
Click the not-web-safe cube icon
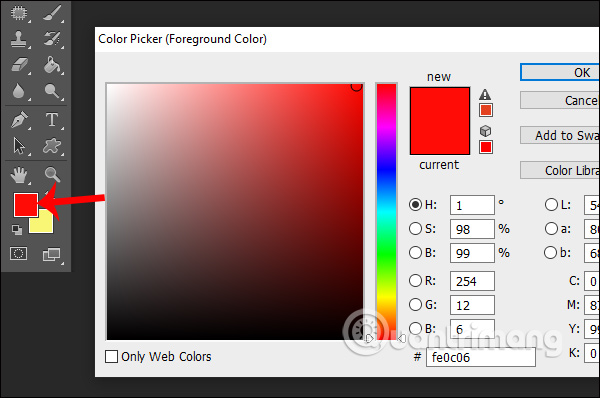[485, 131]
